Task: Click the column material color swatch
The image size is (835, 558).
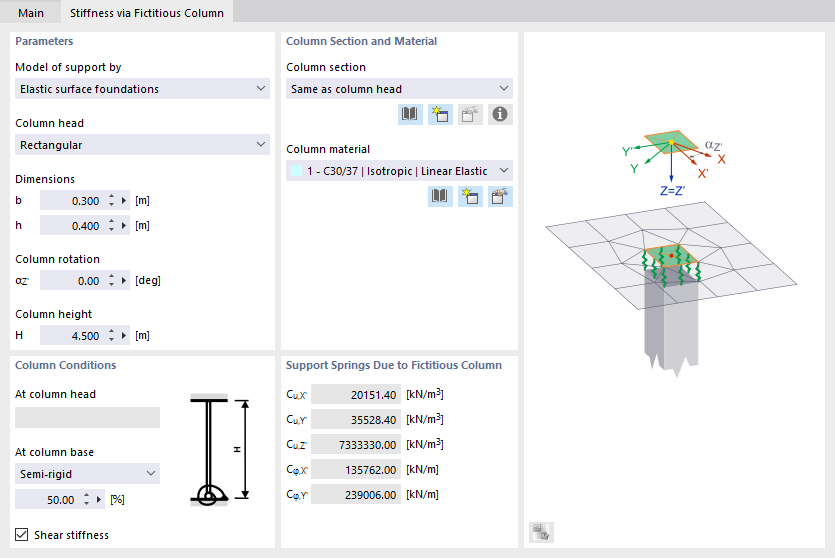Action: (x=297, y=171)
